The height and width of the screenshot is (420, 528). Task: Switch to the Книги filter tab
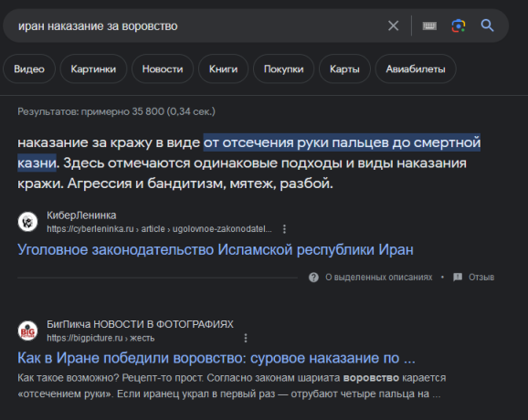(223, 69)
